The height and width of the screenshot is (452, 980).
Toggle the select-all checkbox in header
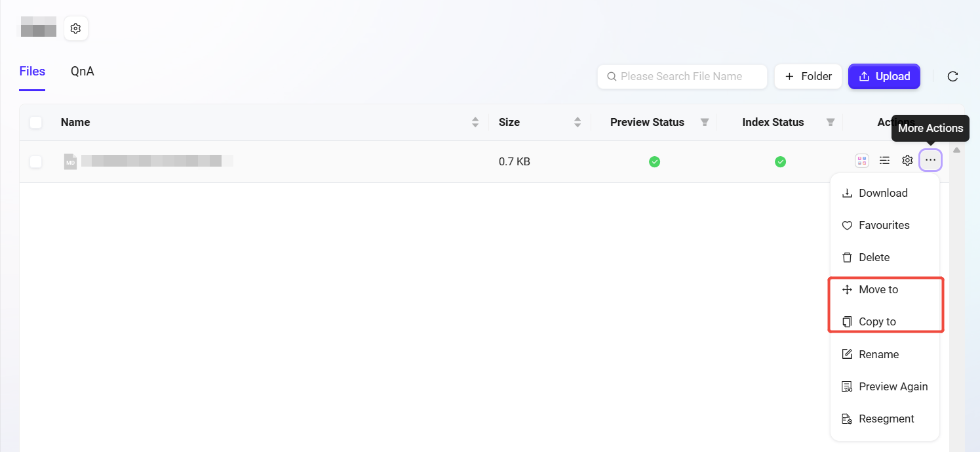tap(36, 123)
